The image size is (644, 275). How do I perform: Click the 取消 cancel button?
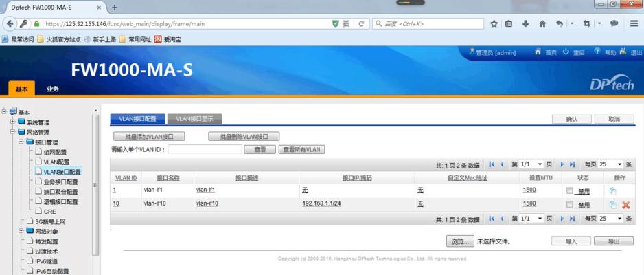(614, 119)
